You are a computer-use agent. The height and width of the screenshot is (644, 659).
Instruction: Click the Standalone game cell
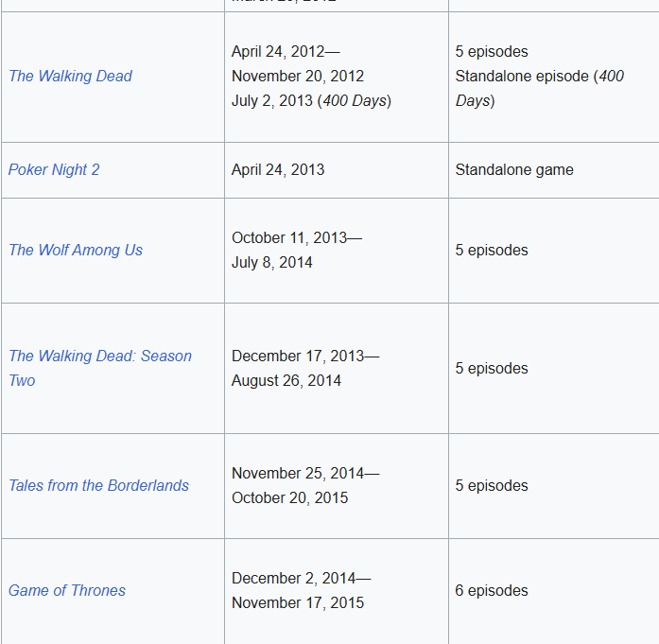click(x=514, y=169)
